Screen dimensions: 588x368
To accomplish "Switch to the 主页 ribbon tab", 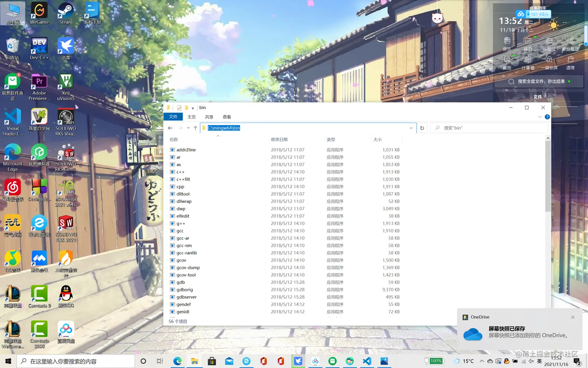I will (x=192, y=117).
